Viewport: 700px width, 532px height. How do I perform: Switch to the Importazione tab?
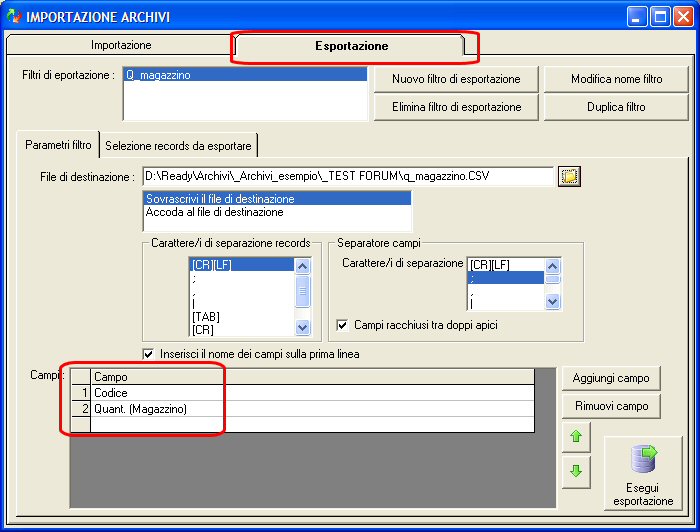[x=121, y=45]
